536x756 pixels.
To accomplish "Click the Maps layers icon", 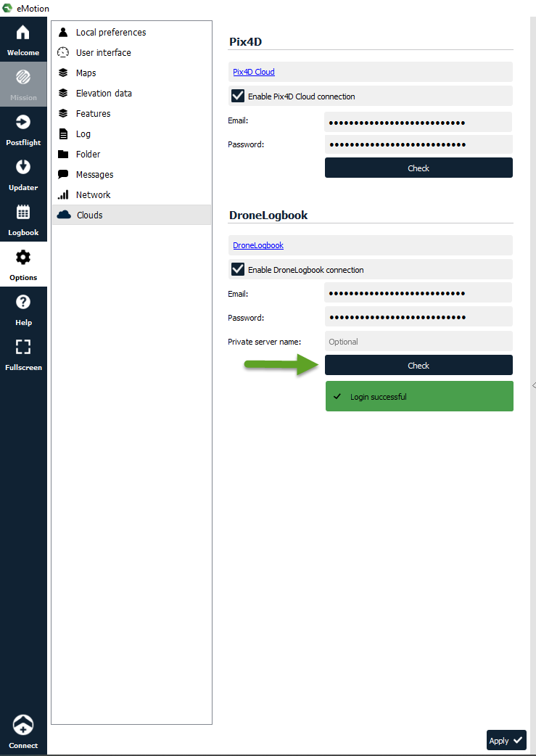I will tap(63, 73).
